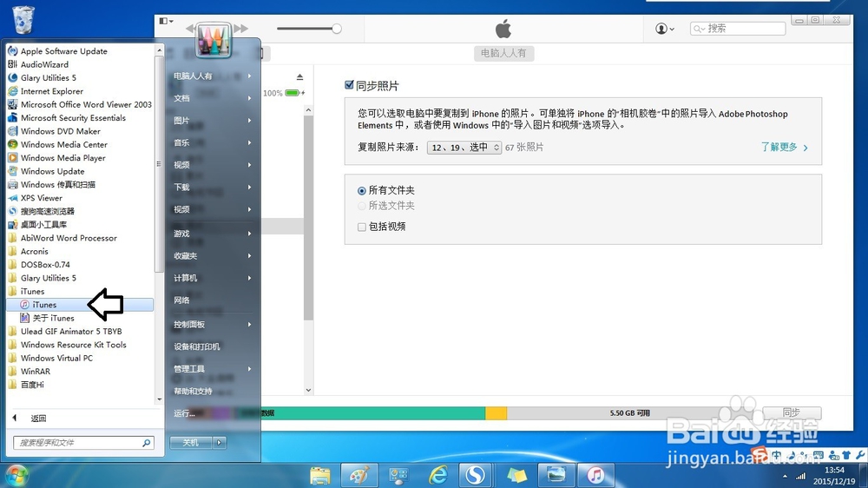Open Windows 传真和扫描
868x488 pixels.
pos(51,184)
